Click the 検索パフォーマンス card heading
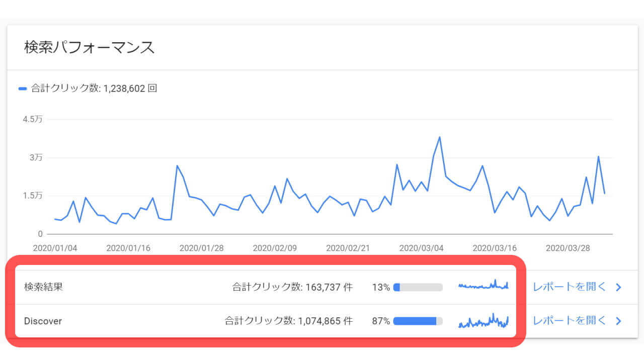 click(89, 47)
